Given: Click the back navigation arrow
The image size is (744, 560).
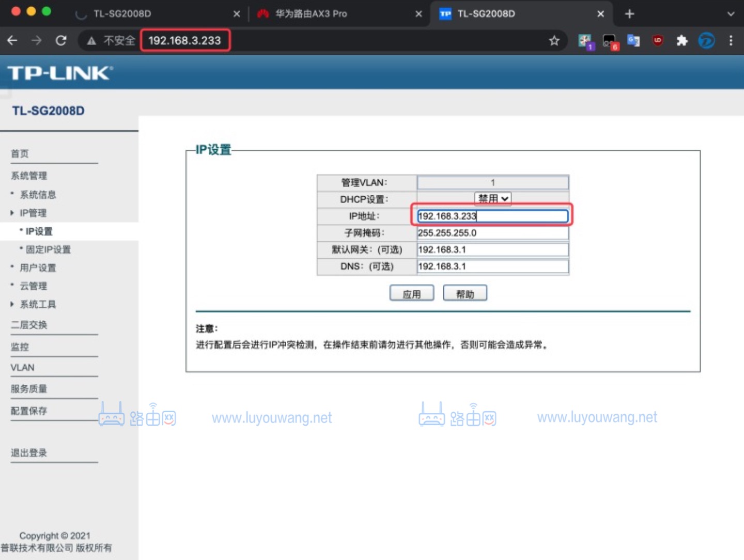Looking at the screenshot, I should point(12,40).
